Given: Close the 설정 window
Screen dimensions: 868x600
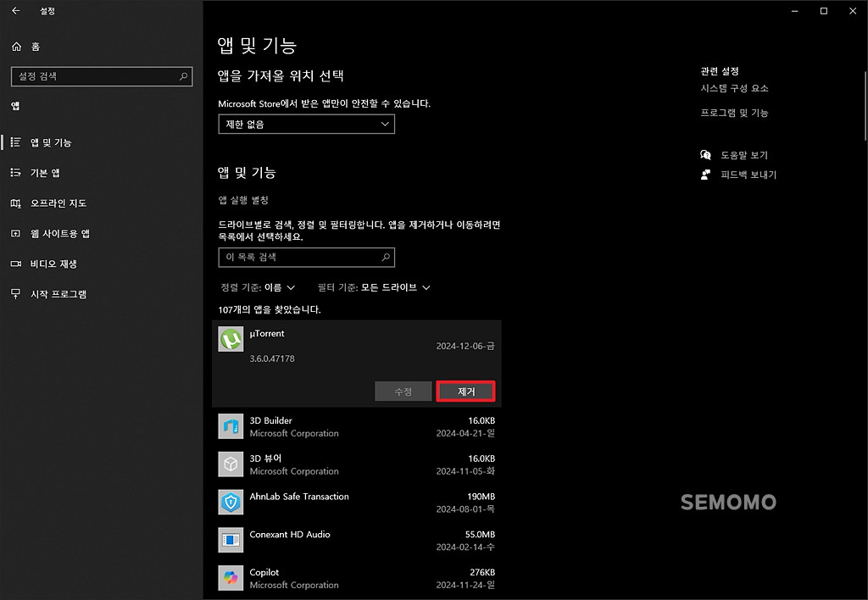Looking at the screenshot, I should coord(853,11).
